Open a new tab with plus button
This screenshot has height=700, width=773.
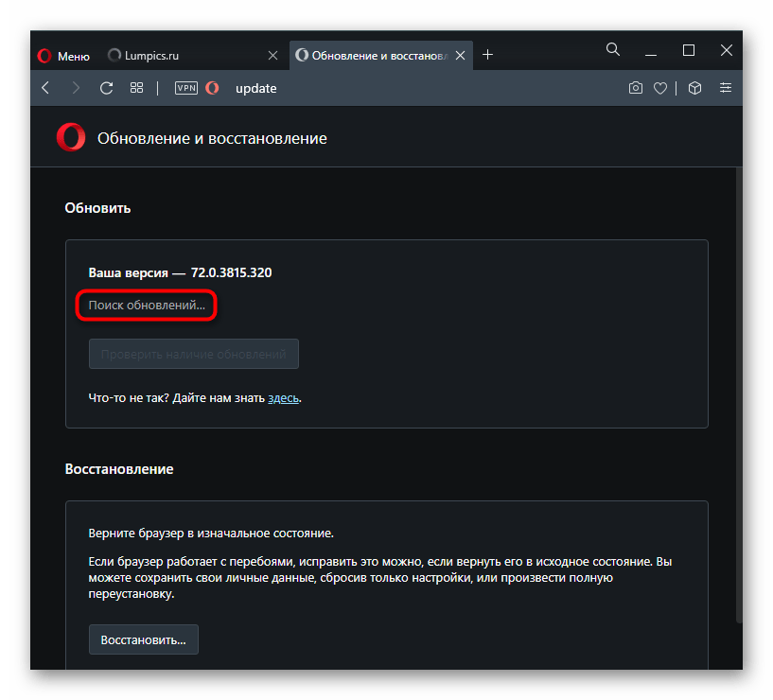(488, 55)
